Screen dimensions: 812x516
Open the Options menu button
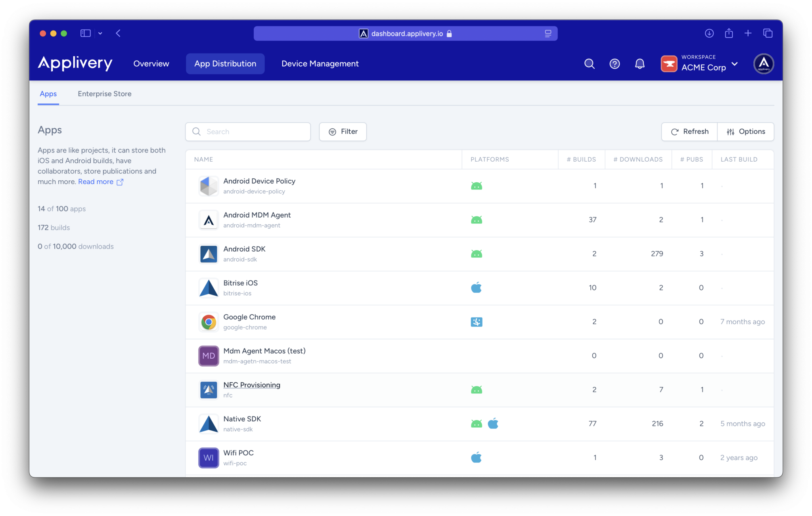tap(745, 132)
